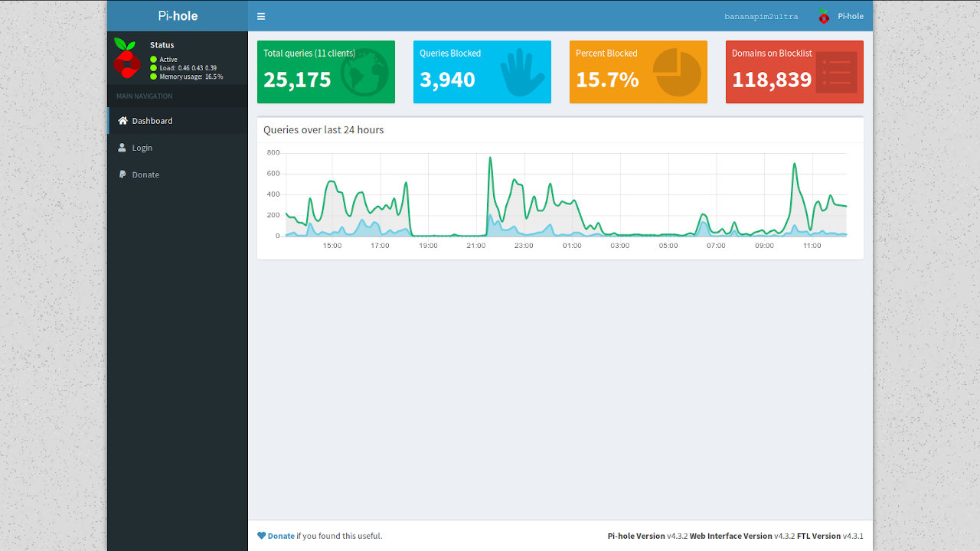Open the Login navigation item
980x551 pixels.
click(178, 147)
